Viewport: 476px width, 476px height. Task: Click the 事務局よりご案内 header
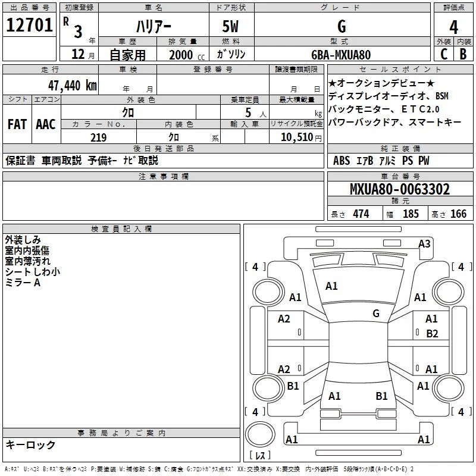point(121,433)
